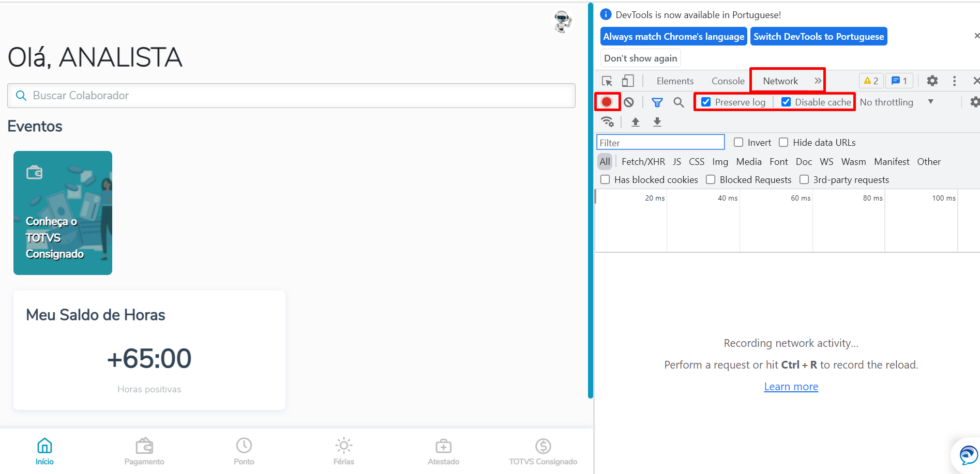Dismiss the DevTools language notification

976,36
